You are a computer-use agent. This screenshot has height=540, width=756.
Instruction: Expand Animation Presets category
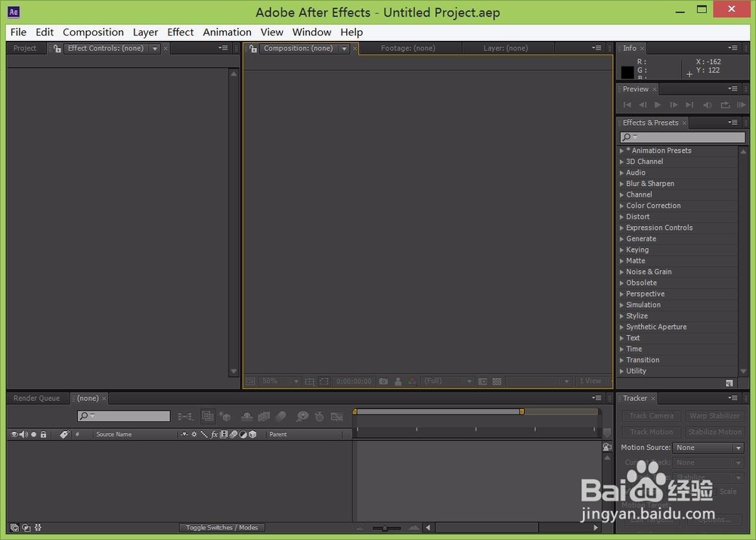[621, 151]
